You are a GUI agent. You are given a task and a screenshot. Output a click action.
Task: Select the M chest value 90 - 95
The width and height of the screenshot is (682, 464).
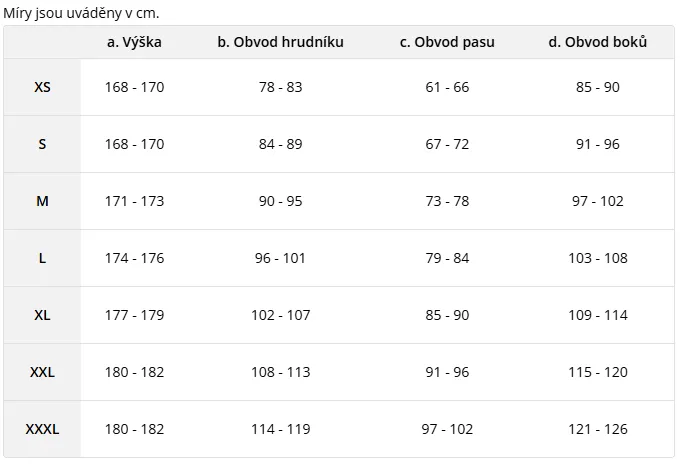coord(280,201)
